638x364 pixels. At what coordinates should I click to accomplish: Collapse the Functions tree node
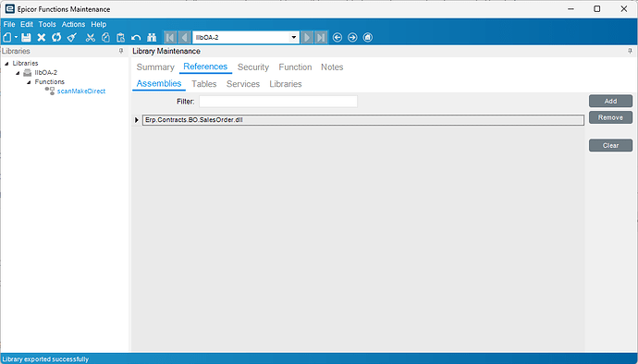29,82
